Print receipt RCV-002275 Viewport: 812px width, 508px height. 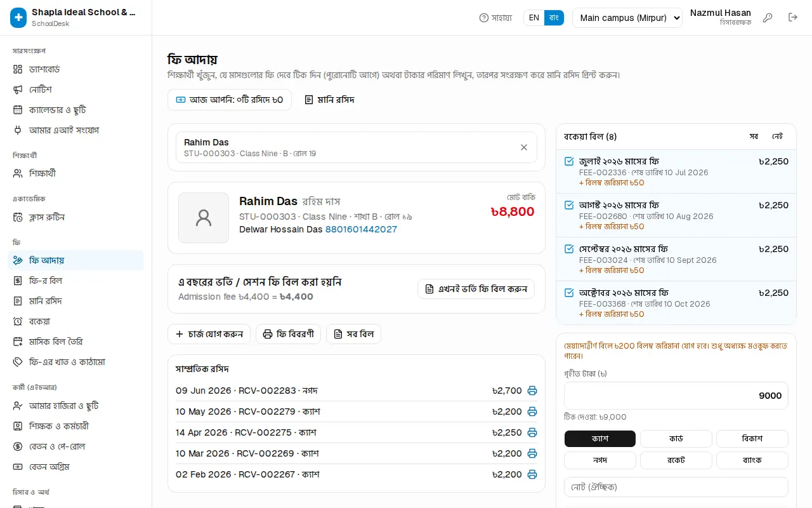(x=532, y=432)
